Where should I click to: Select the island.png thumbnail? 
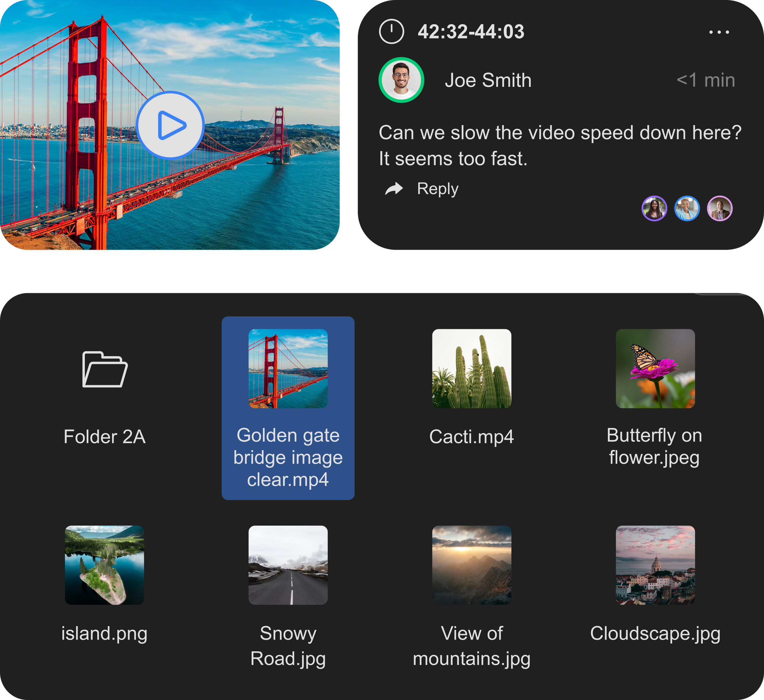click(105, 565)
